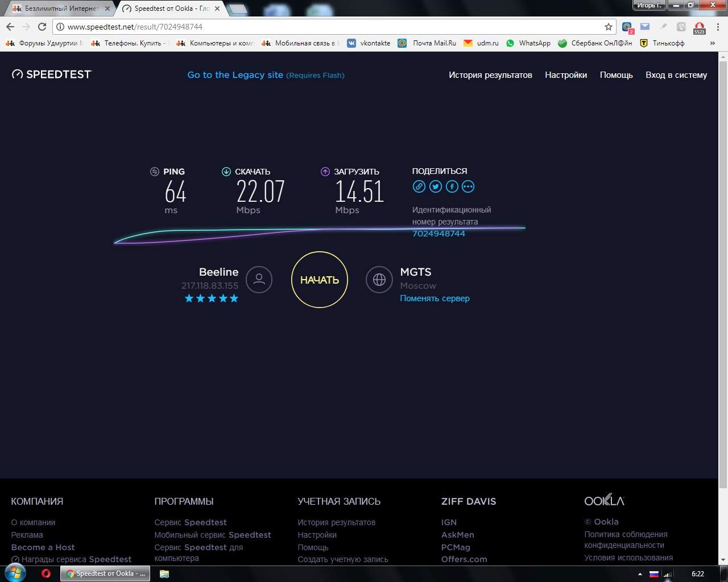Click the network signal tray icon
Screen dimensions: 728x582
tap(668, 574)
